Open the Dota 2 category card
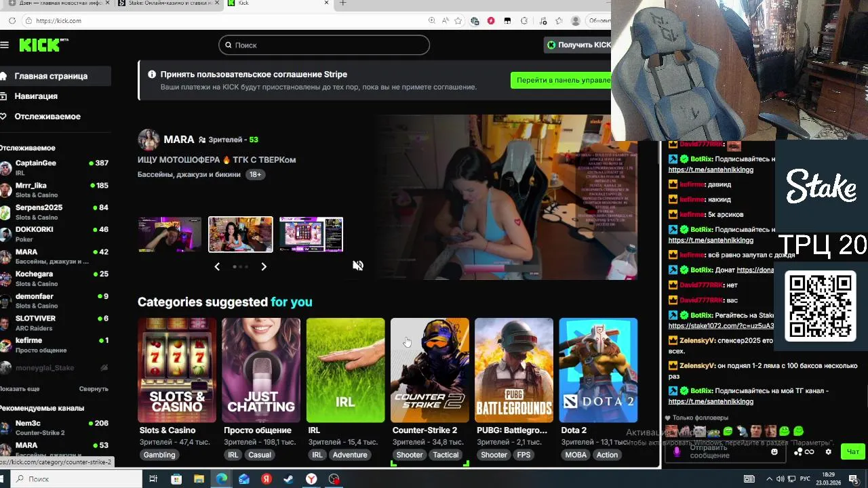Image resolution: width=868 pixels, height=488 pixels. click(x=598, y=370)
